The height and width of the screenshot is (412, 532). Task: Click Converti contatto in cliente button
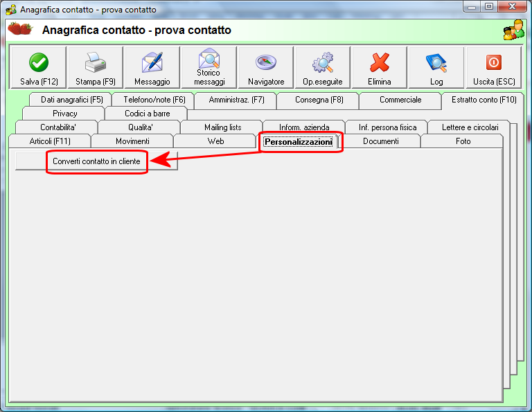[x=96, y=161]
